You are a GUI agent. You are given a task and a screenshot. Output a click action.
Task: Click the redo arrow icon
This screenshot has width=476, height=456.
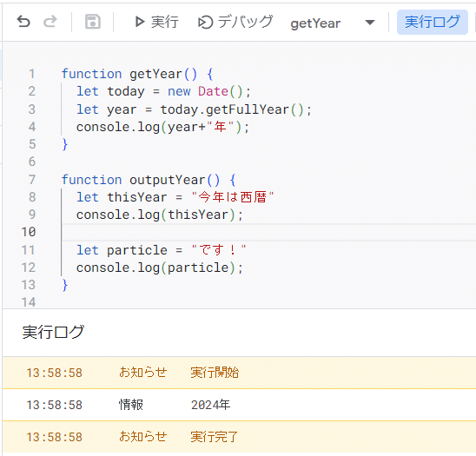(x=50, y=22)
